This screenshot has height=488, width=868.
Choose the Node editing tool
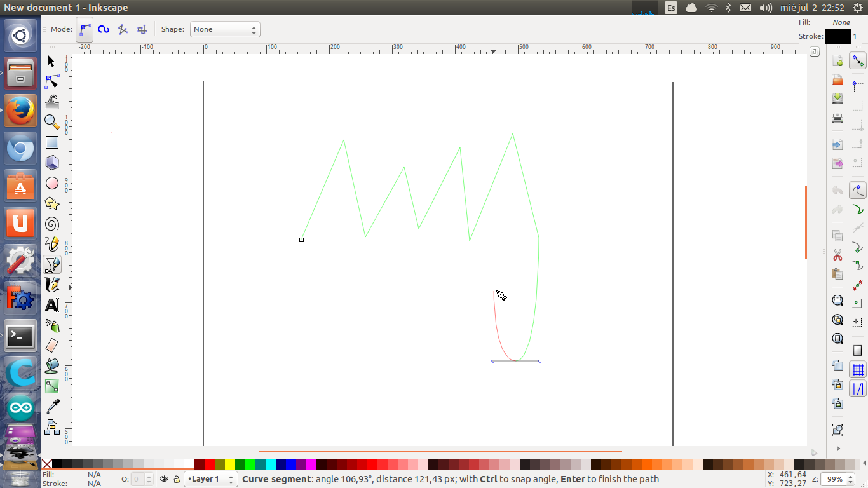pos(51,82)
